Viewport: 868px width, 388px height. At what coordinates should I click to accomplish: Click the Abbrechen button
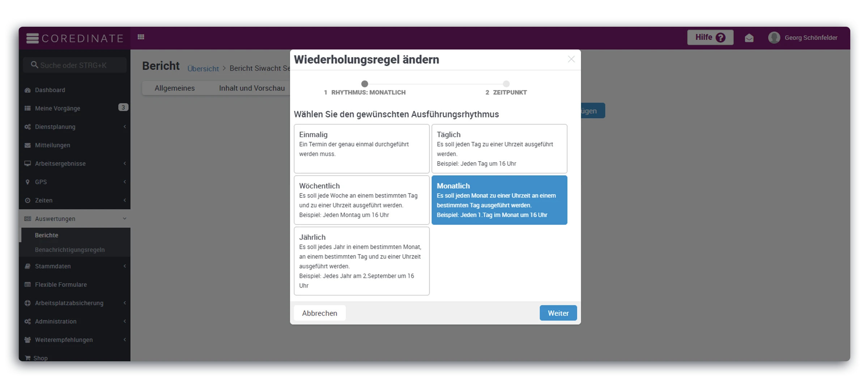319,313
